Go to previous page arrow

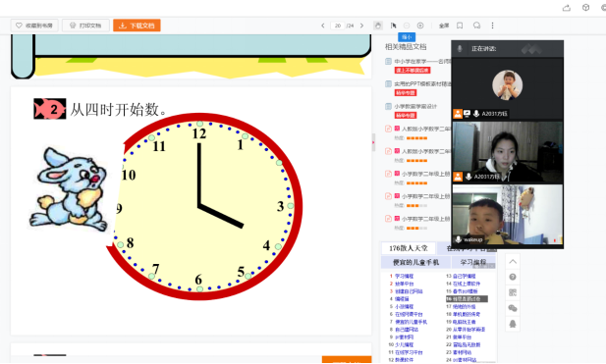(x=323, y=26)
